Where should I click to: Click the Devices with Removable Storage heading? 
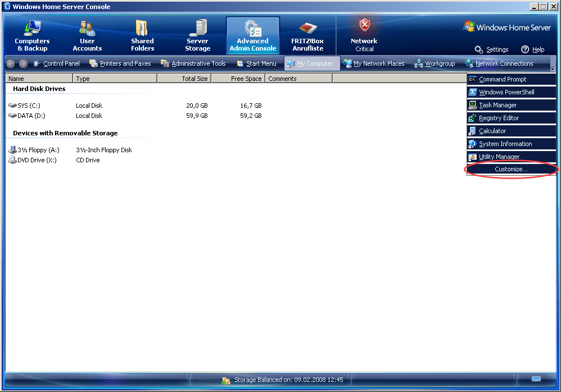click(65, 133)
